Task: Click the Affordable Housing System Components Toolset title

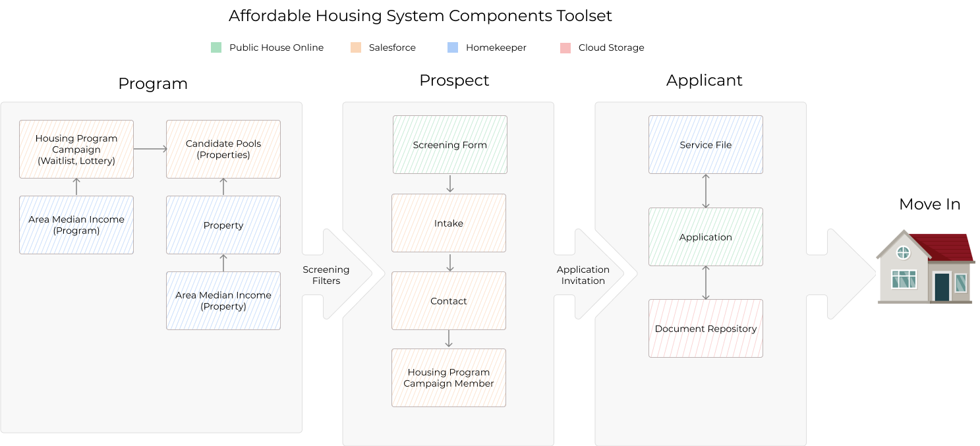Action: (x=420, y=16)
